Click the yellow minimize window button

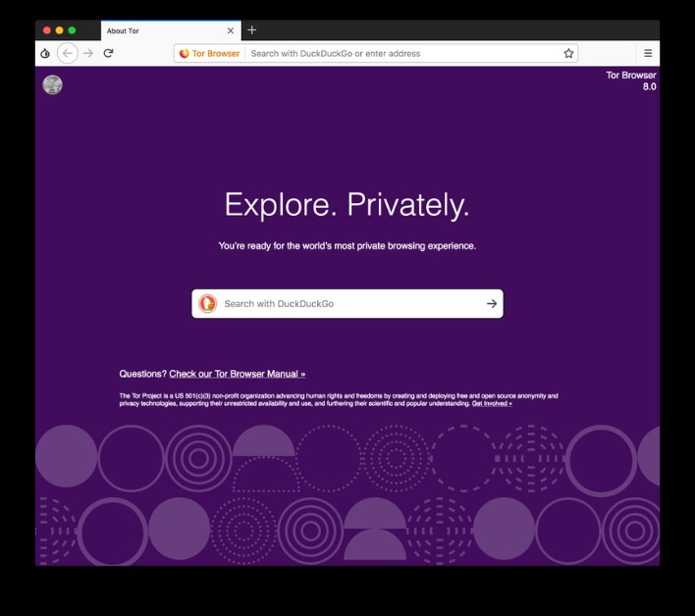(60, 30)
